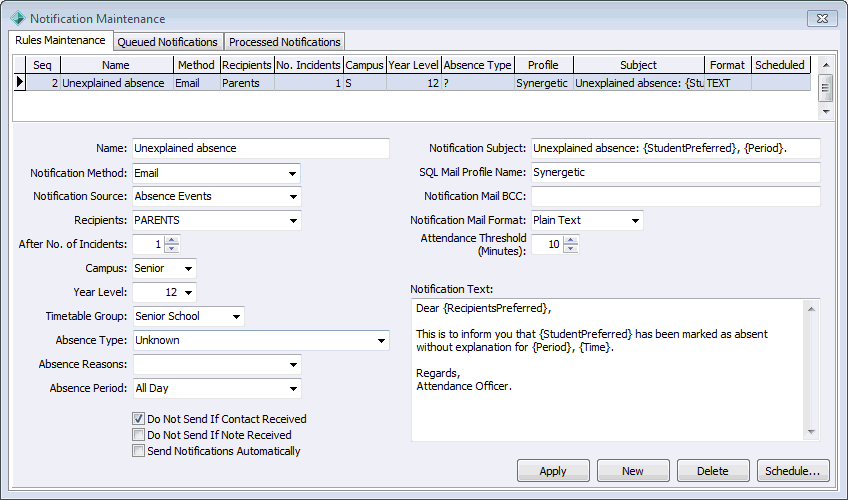
Task: Open the Absence Reasons dropdown
Action: (293, 365)
